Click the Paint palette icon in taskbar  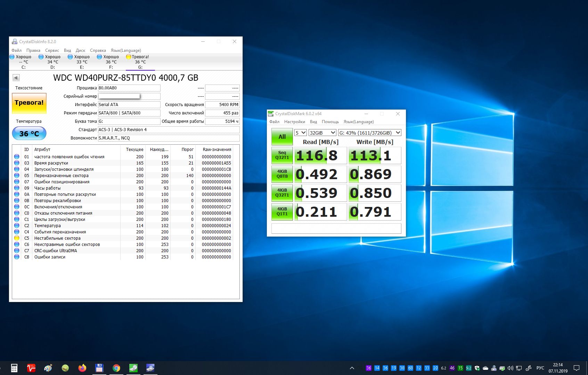(48, 368)
